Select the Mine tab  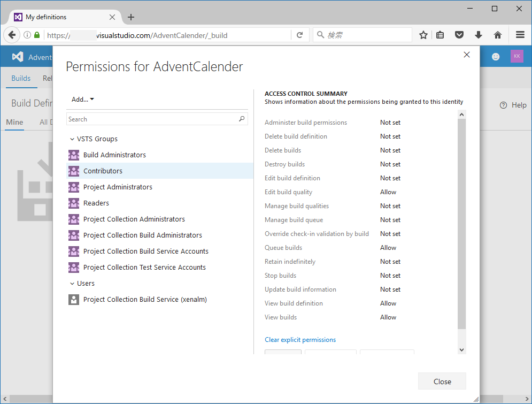(14, 122)
